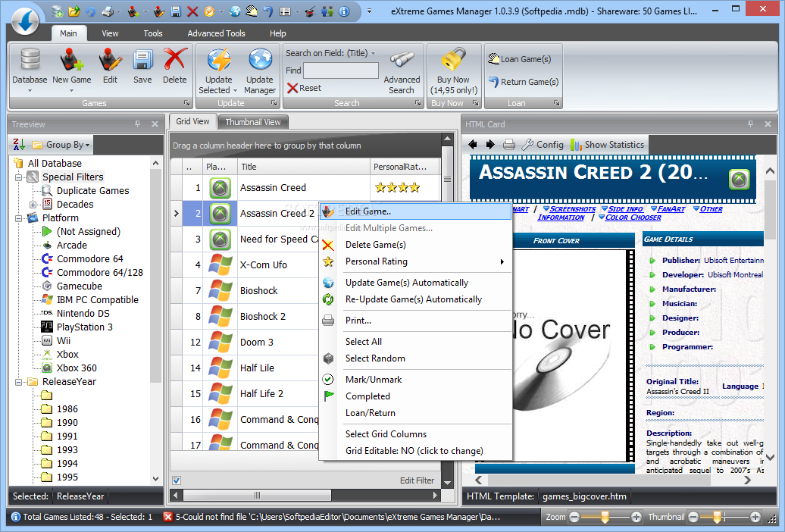Click Loan Game(s) in ribbon
The image size is (785, 532).
[520, 59]
